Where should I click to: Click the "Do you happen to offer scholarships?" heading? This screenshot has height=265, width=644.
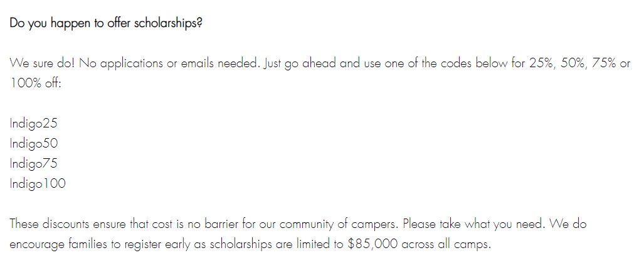pos(106,23)
